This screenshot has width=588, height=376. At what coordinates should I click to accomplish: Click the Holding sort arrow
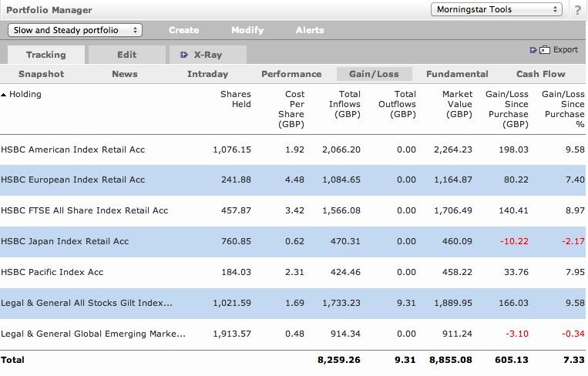tap(3, 95)
